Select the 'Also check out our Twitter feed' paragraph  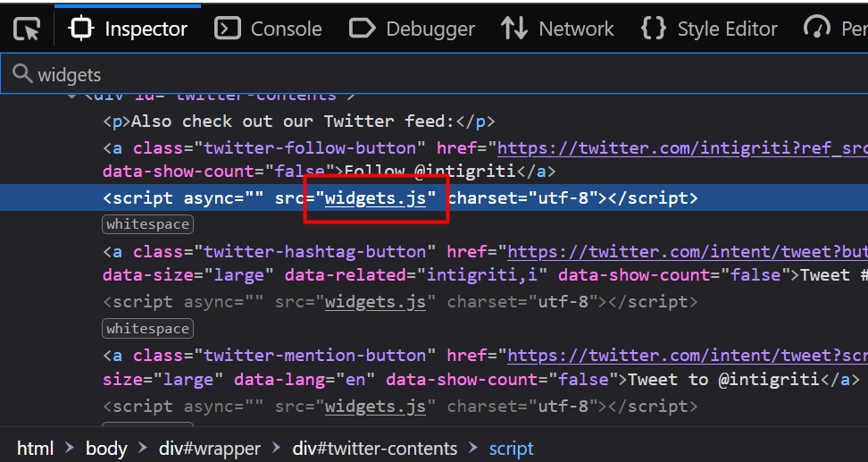(x=299, y=122)
